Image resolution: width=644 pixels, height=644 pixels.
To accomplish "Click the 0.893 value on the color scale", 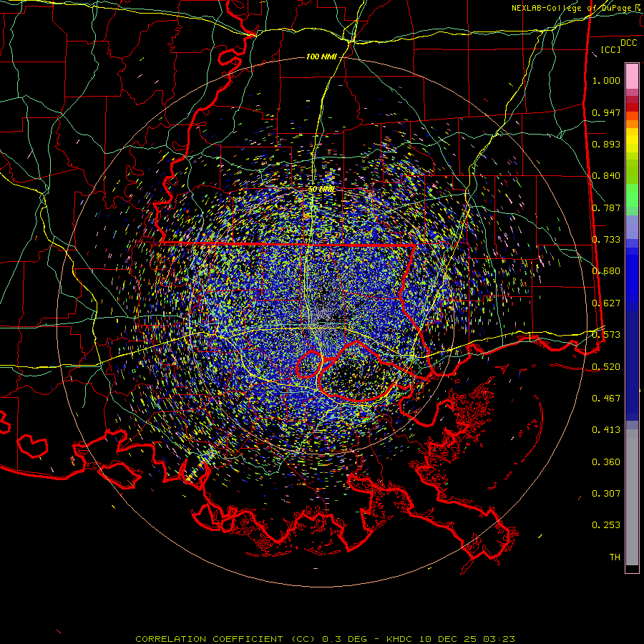I will coord(606,144).
